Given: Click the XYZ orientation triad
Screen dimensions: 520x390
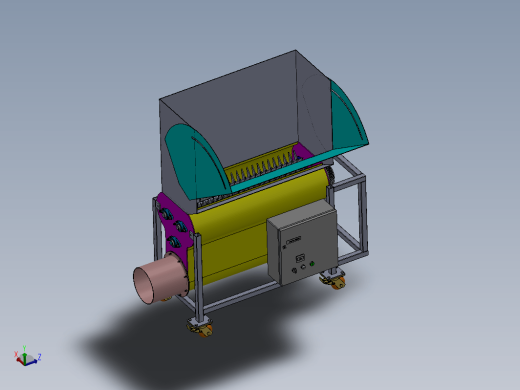Looking at the screenshot, I should click(x=27, y=357).
